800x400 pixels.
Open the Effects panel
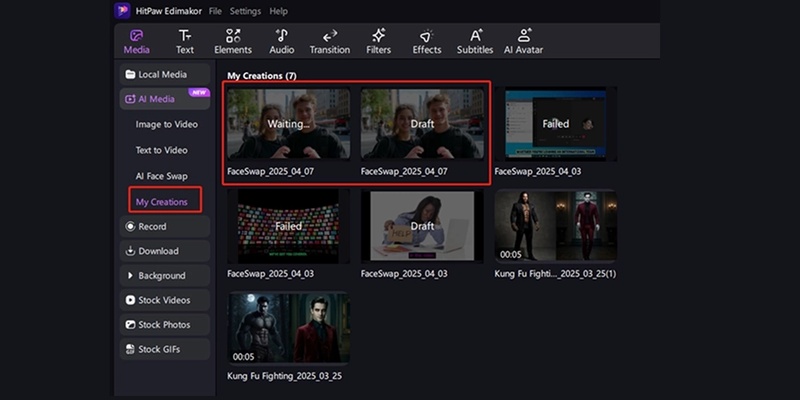[427, 41]
